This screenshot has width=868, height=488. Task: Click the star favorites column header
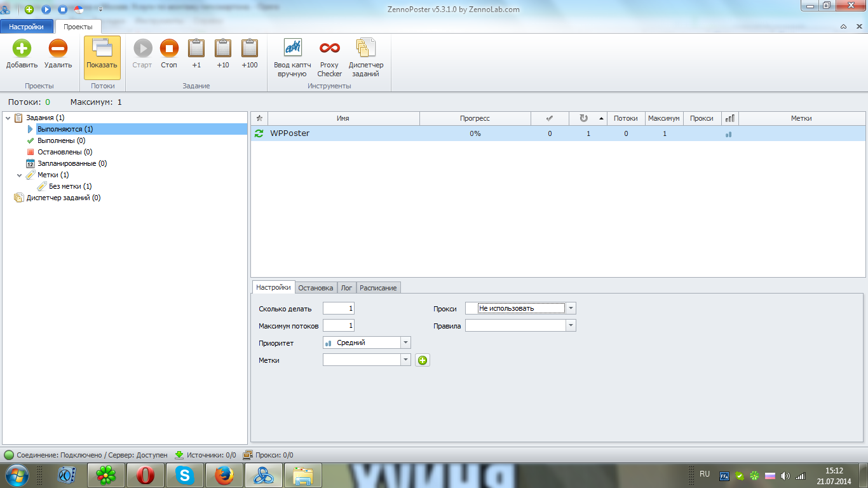click(x=259, y=118)
